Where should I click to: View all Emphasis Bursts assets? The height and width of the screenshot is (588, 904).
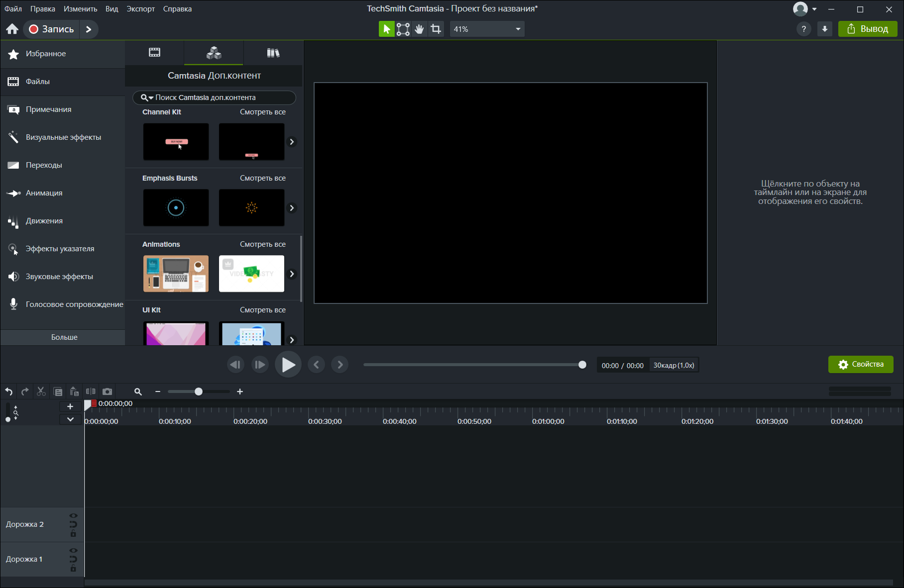click(x=263, y=178)
